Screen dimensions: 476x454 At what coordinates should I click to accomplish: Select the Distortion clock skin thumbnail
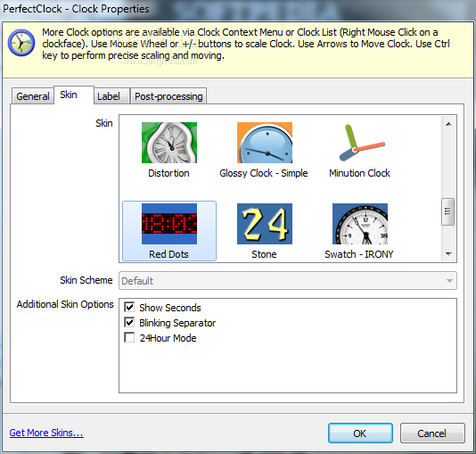point(169,143)
